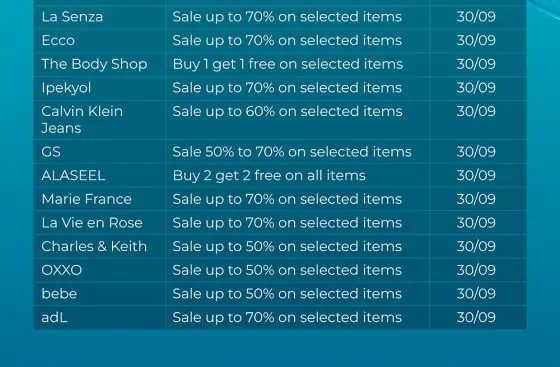Select the GS store name
The image size is (560, 367).
click(x=51, y=152)
